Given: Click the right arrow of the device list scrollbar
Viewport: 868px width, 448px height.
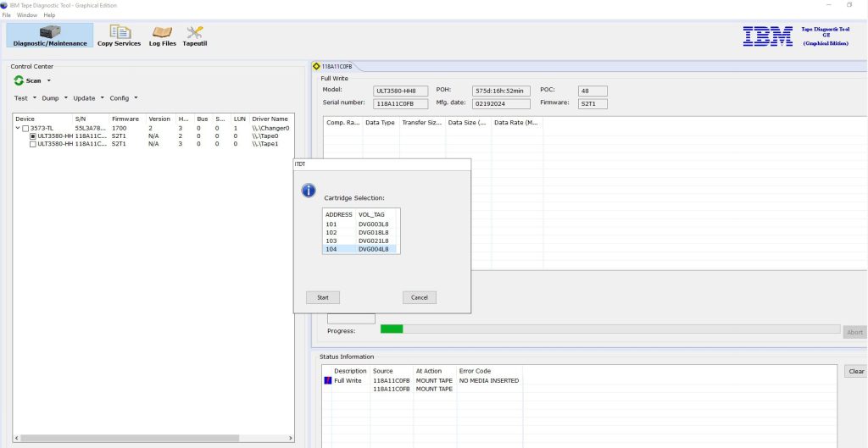Looking at the screenshot, I should 291,438.
